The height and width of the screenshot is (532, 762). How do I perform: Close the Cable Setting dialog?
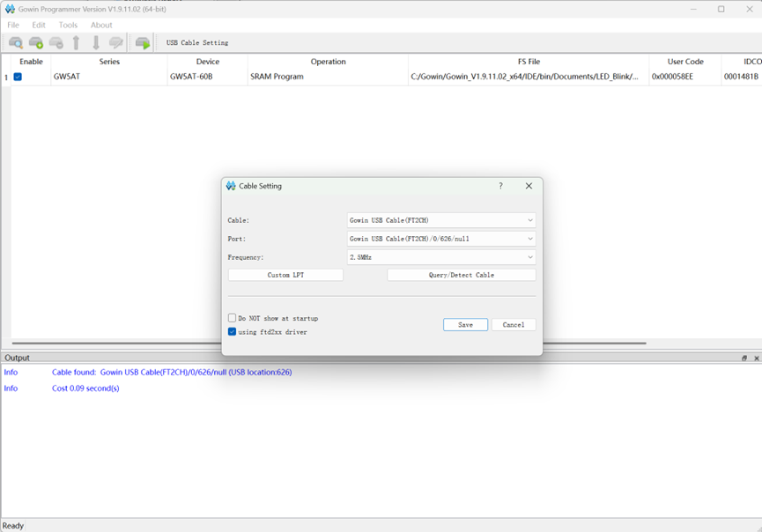coord(529,186)
